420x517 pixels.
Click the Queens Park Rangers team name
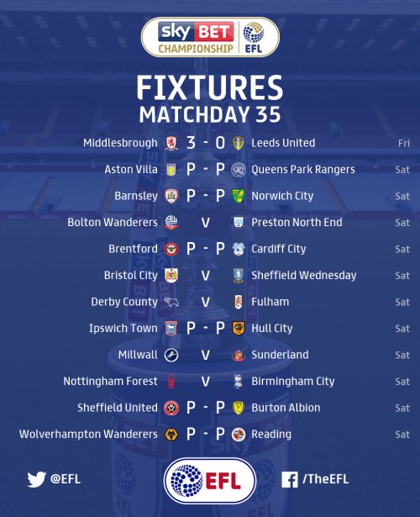303,170
